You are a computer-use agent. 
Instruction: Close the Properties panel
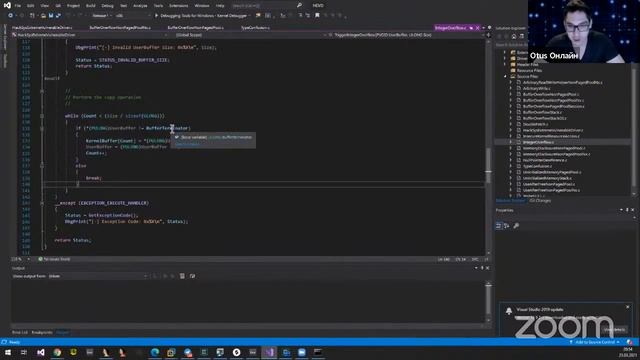[633, 210]
